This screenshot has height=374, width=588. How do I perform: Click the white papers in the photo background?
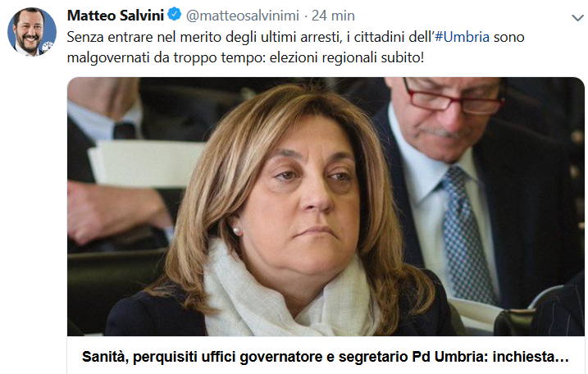(144, 163)
